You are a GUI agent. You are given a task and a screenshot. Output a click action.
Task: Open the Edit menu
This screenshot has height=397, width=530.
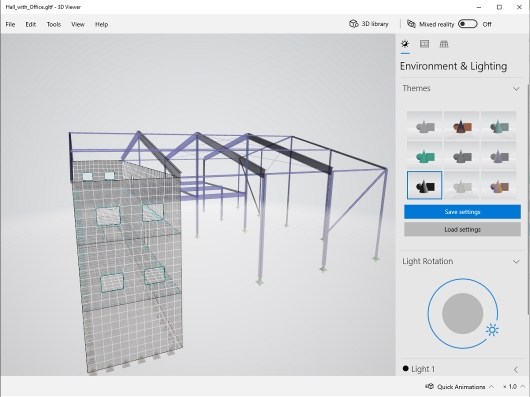(30, 24)
